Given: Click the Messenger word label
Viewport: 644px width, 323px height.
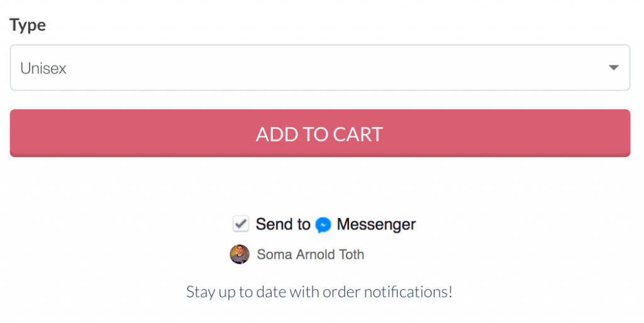Looking at the screenshot, I should (x=376, y=224).
